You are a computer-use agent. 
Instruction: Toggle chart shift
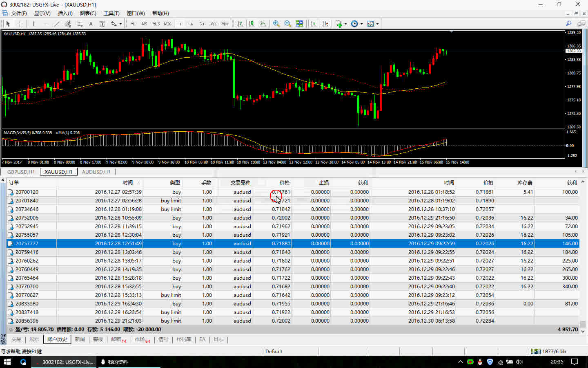pos(325,24)
